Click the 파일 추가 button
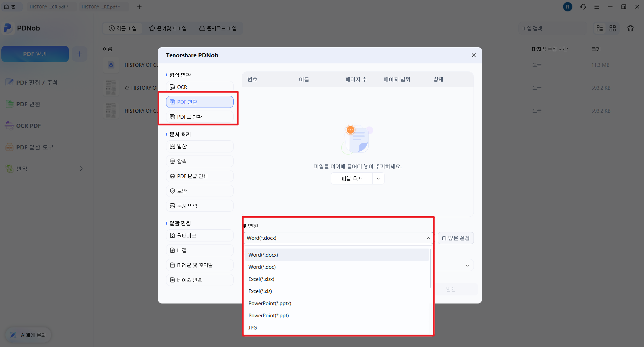Screen dimensions: 644x347 (352, 178)
